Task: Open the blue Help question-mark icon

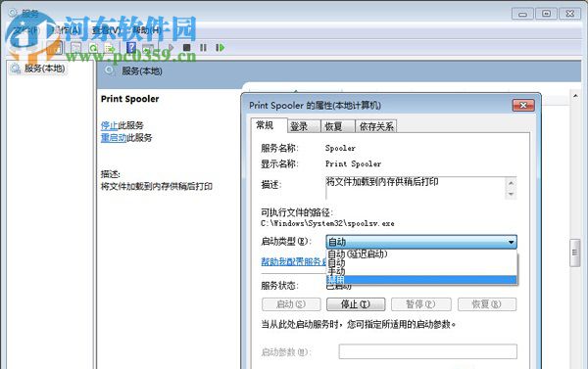Action: pyautogui.click(x=131, y=48)
